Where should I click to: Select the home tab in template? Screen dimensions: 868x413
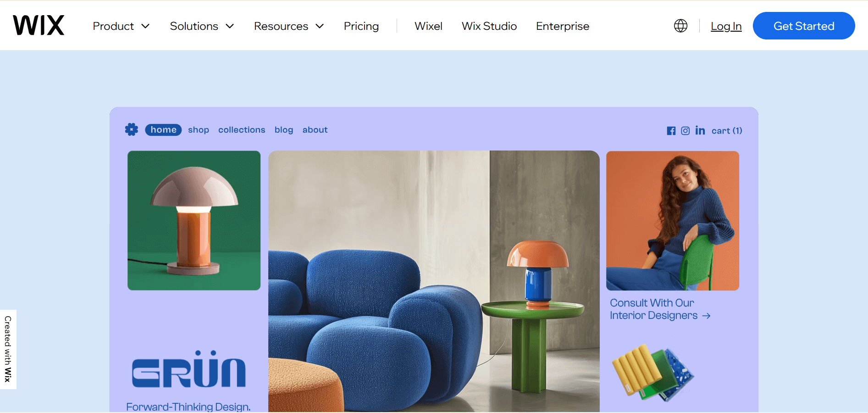pyautogui.click(x=163, y=130)
